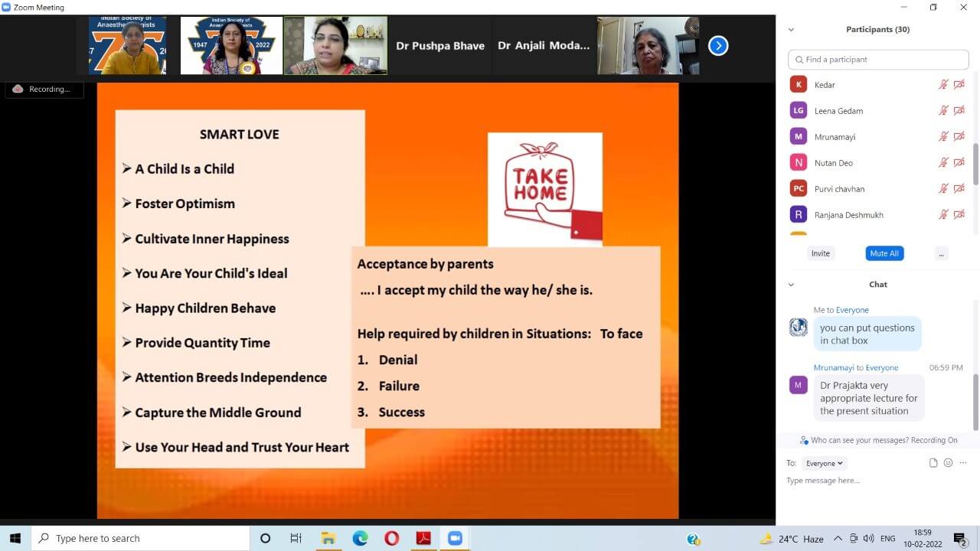Click the next-page arrow in video gallery
Image resolution: width=980 pixels, height=551 pixels.
(x=717, y=46)
